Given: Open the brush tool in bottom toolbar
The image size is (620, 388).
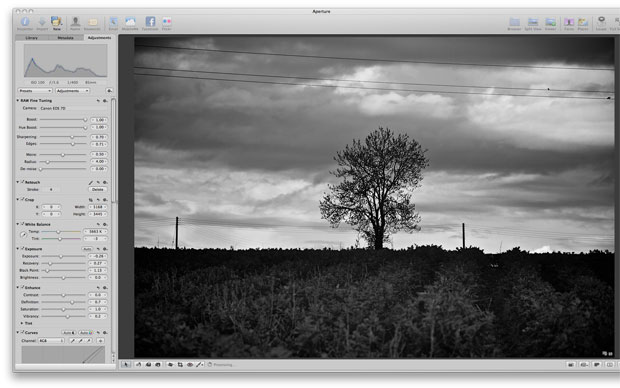Looking at the screenshot, I should (x=199, y=364).
